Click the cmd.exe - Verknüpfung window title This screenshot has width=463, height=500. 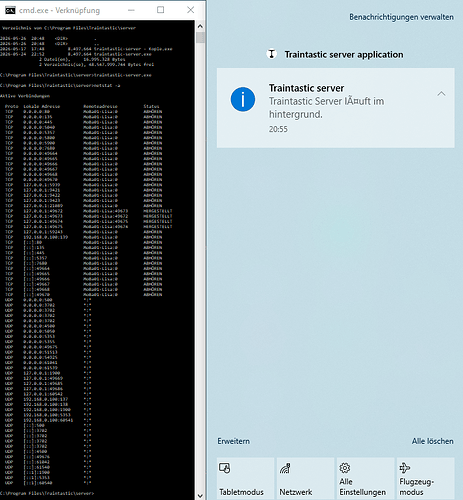click(59, 10)
